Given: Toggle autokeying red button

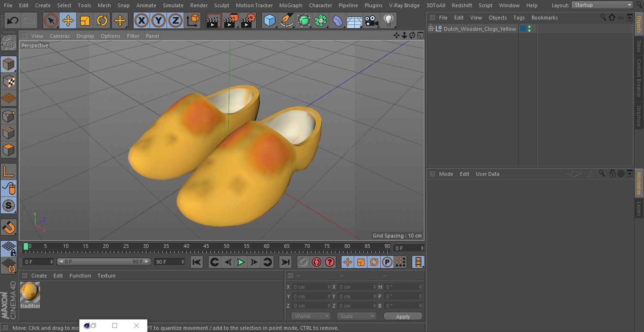Looking at the screenshot, I should pyautogui.click(x=316, y=262).
